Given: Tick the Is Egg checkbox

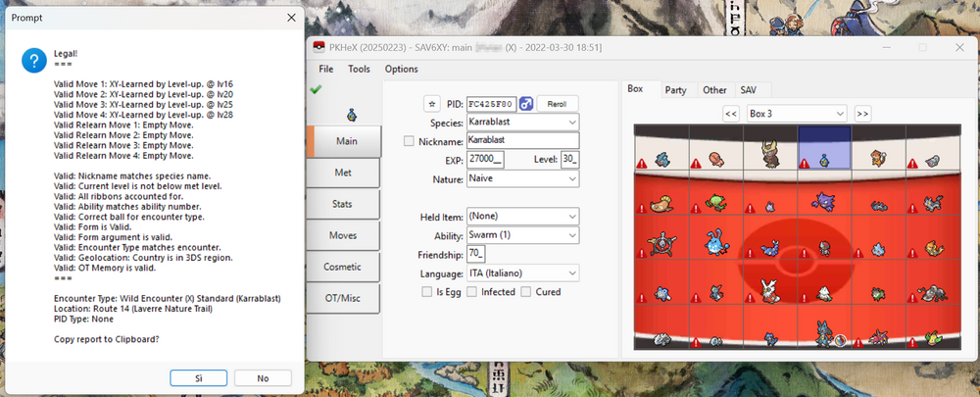Looking at the screenshot, I should (x=426, y=292).
